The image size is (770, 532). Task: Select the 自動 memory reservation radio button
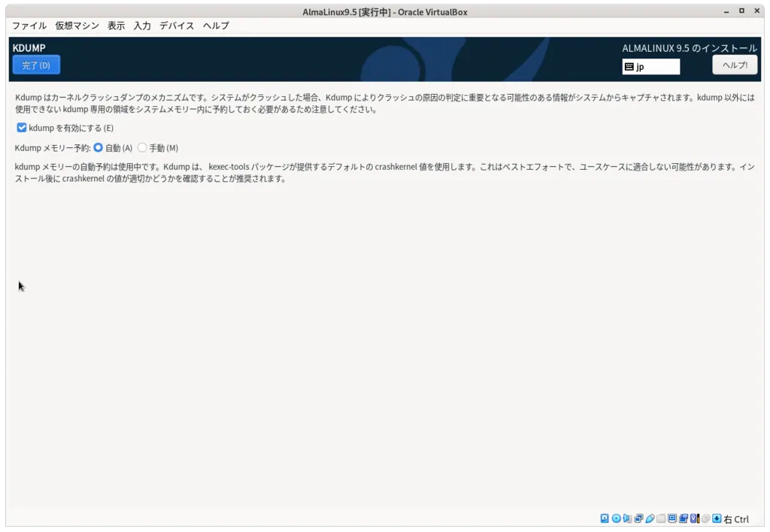99,147
